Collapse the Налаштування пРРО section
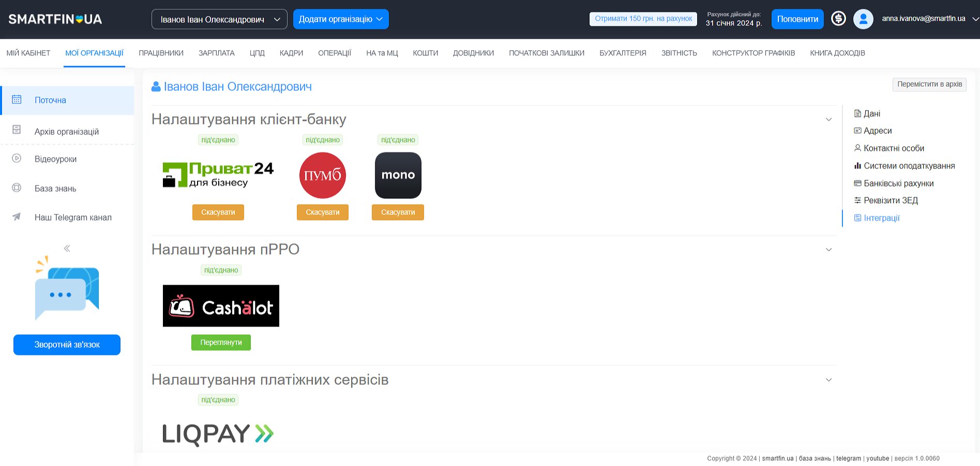The height and width of the screenshot is (466, 980). coord(828,250)
